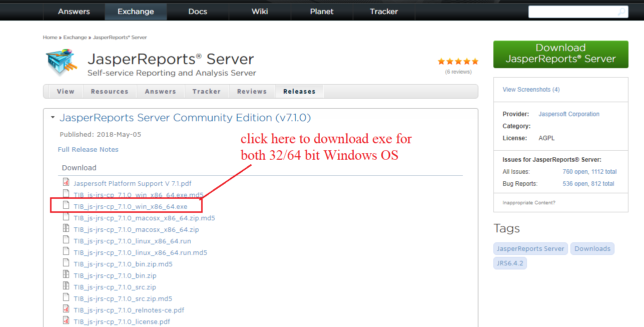Click zip icon beside macosx_x86_64.zip
Screen dimensions: 644x327
pyautogui.click(x=66, y=229)
